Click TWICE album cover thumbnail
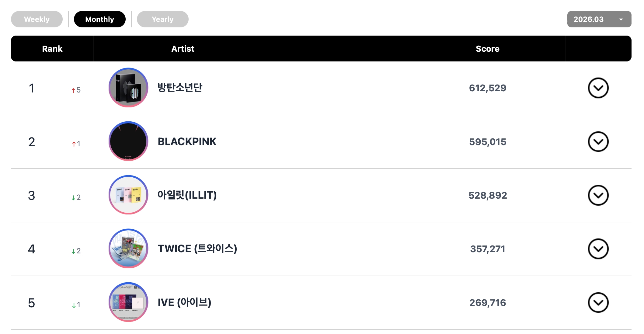This screenshot has height=334, width=644. coord(128,248)
